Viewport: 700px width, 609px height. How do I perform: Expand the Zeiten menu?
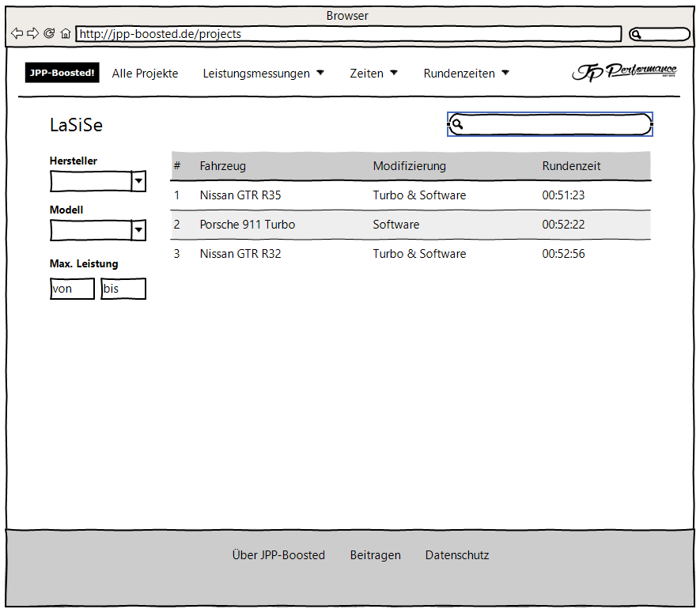click(x=373, y=74)
